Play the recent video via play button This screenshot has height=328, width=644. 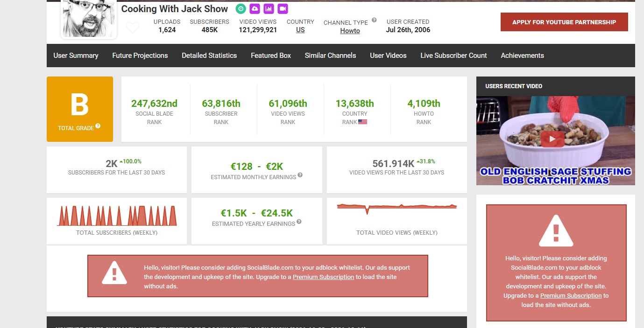pos(552,139)
